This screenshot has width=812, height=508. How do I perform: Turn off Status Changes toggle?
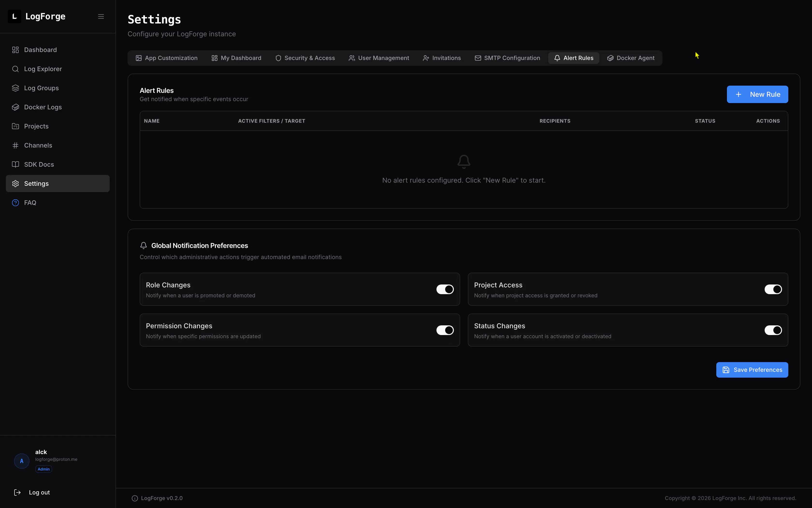773,330
